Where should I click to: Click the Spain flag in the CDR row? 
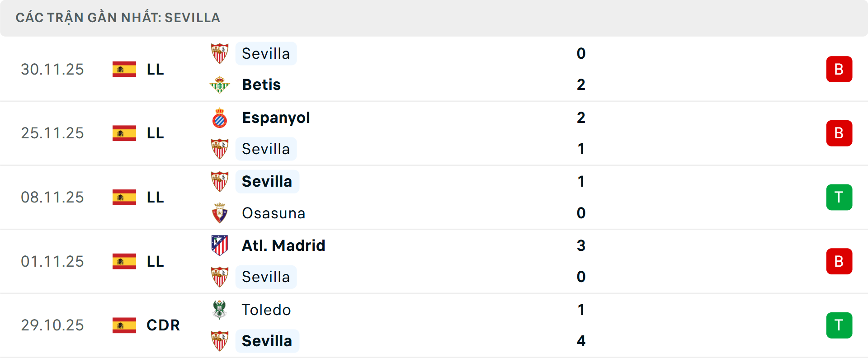pos(123,325)
